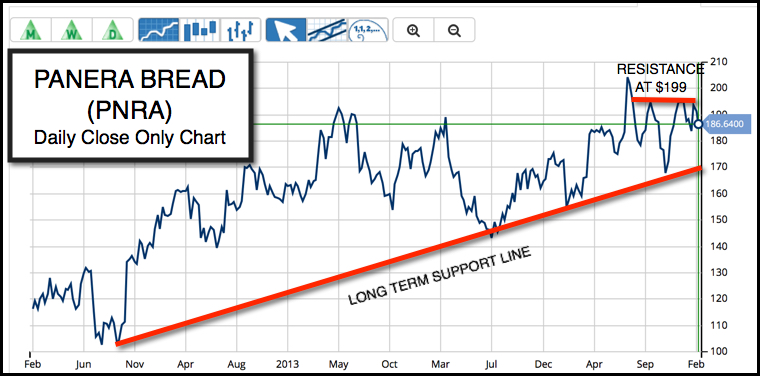Choose the trend channel drawing tool
760x376 pixels.
[x=327, y=30]
